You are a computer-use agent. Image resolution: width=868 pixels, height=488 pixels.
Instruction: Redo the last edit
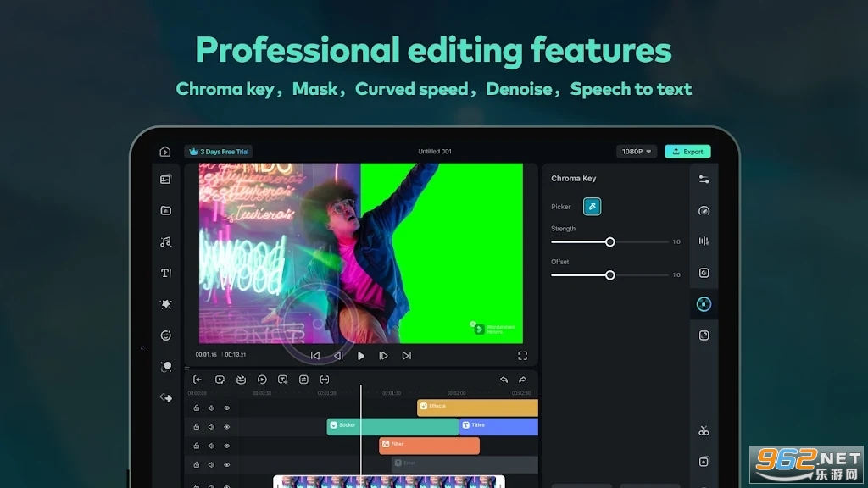[x=522, y=380]
